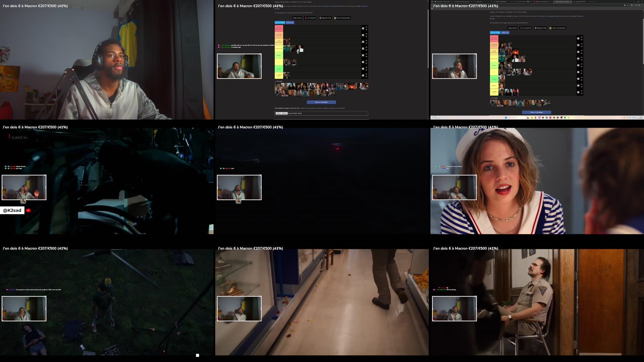Screen dimensions: 644x362
Task: Open bottom tier row gear, taskbar-visible tier list
Action: [578, 92]
